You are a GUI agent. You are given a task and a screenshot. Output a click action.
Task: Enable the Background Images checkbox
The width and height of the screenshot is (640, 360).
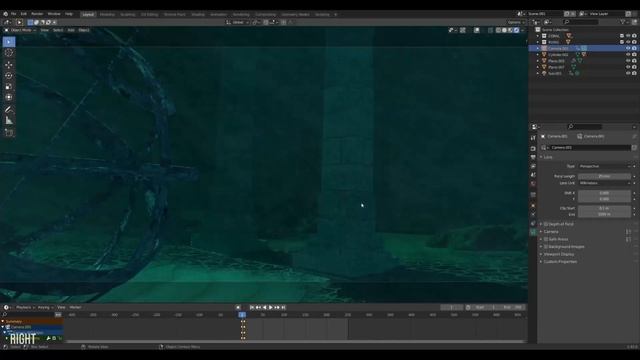(546, 247)
